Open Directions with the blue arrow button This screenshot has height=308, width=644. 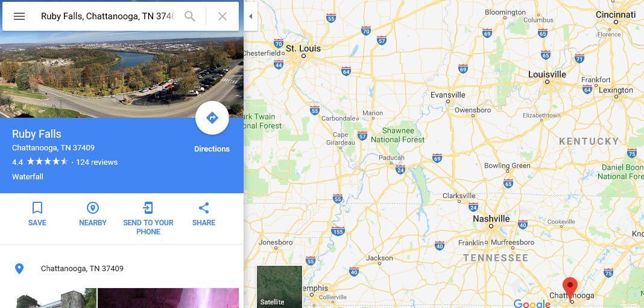tap(212, 118)
